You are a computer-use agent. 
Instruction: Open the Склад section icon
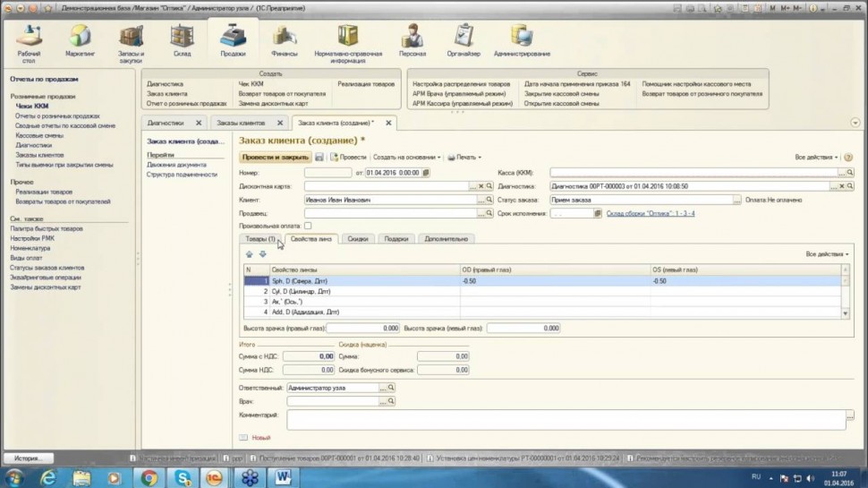click(x=182, y=40)
